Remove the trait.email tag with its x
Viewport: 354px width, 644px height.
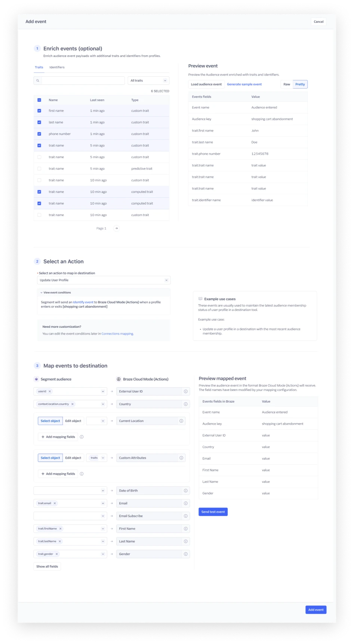coord(55,503)
